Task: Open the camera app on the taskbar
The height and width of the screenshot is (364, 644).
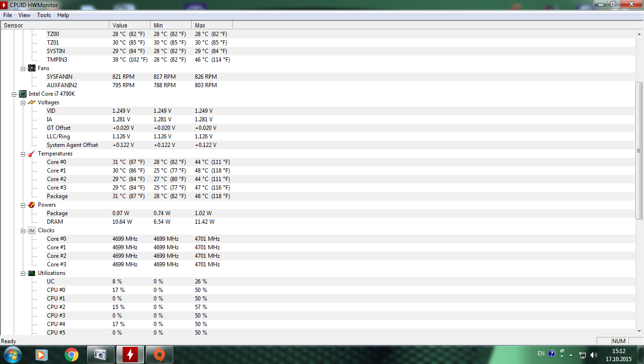Action: (101, 355)
